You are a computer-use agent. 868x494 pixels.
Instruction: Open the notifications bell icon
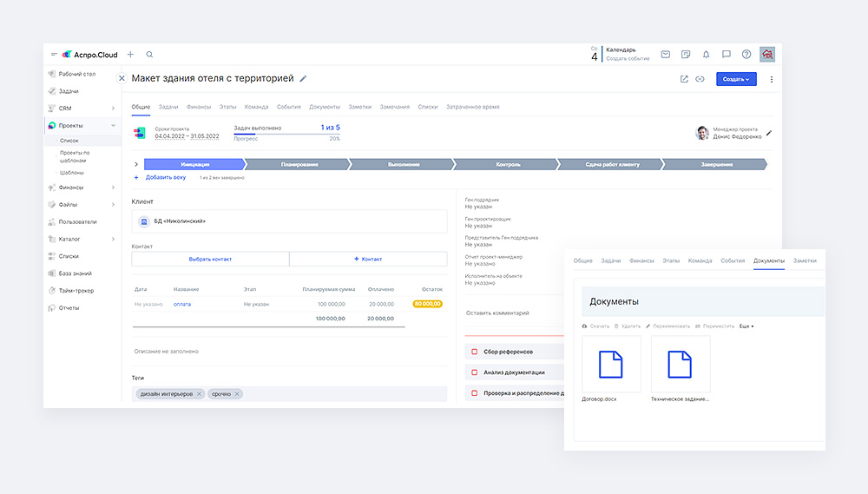coord(706,55)
